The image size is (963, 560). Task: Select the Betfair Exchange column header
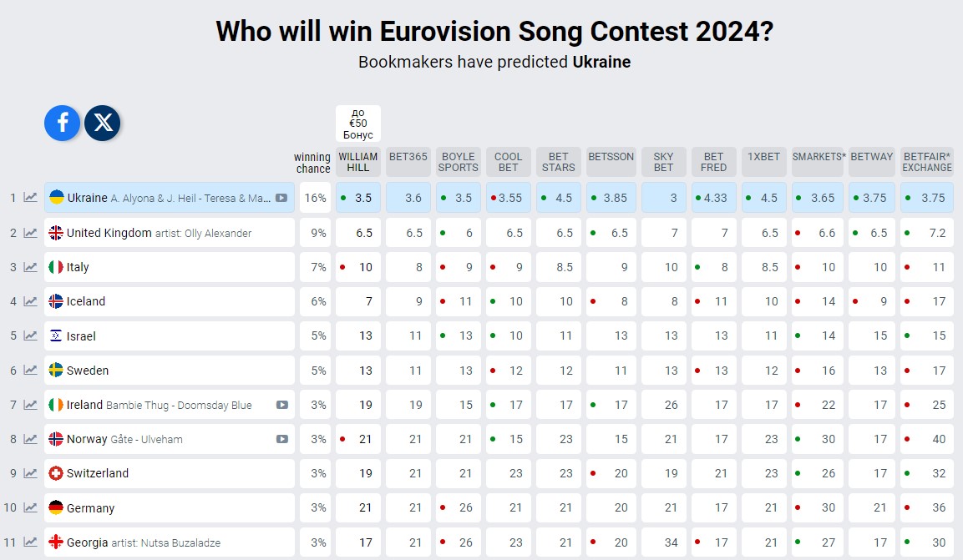click(927, 162)
